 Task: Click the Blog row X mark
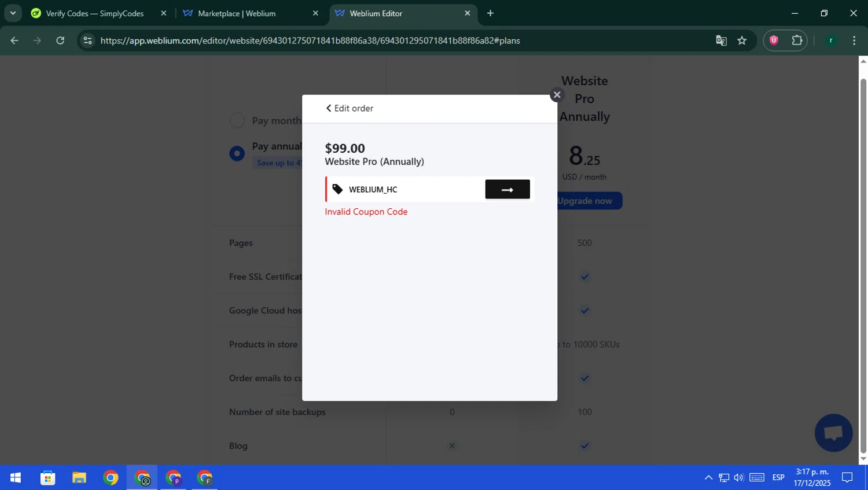pyautogui.click(x=452, y=445)
